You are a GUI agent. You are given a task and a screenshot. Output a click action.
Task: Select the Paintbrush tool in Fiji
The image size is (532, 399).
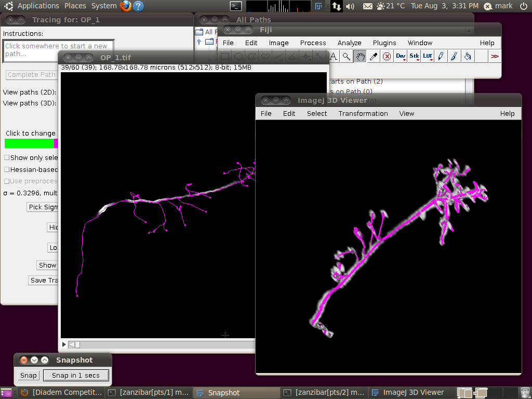454,56
